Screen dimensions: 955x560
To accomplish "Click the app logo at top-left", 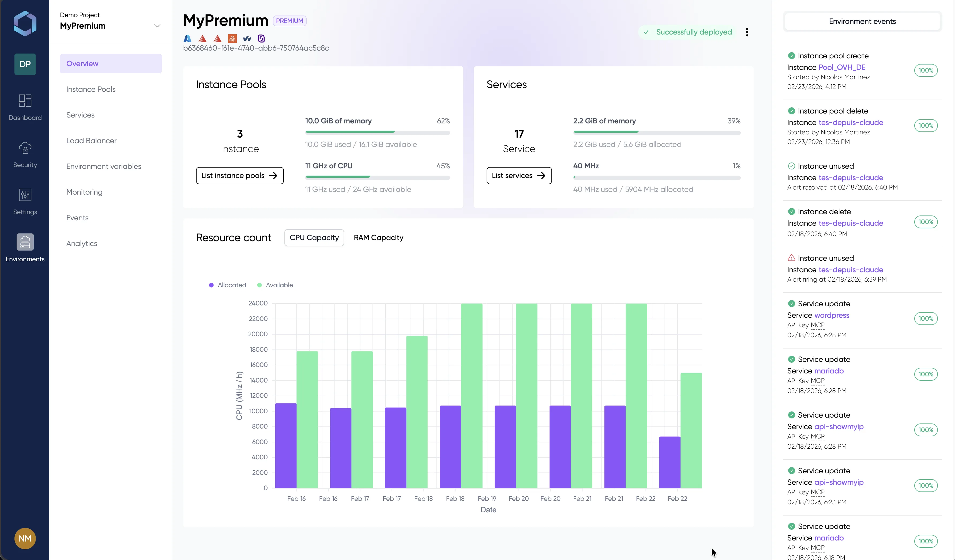I will pyautogui.click(x=25, y=24).
